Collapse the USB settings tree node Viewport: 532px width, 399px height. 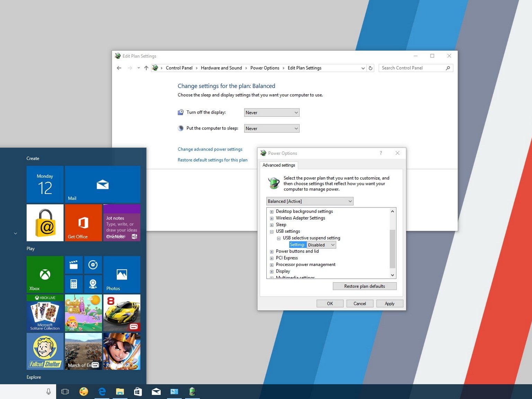[272, 232]
